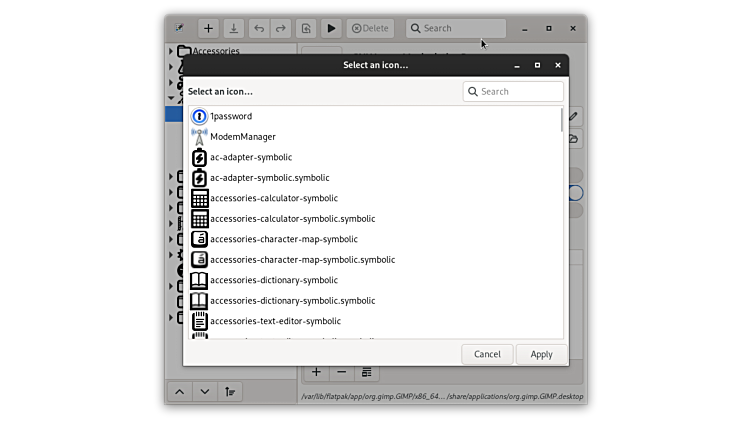
Task: Click the revert document icon in toolbar
Action: (x=306, y=28)
